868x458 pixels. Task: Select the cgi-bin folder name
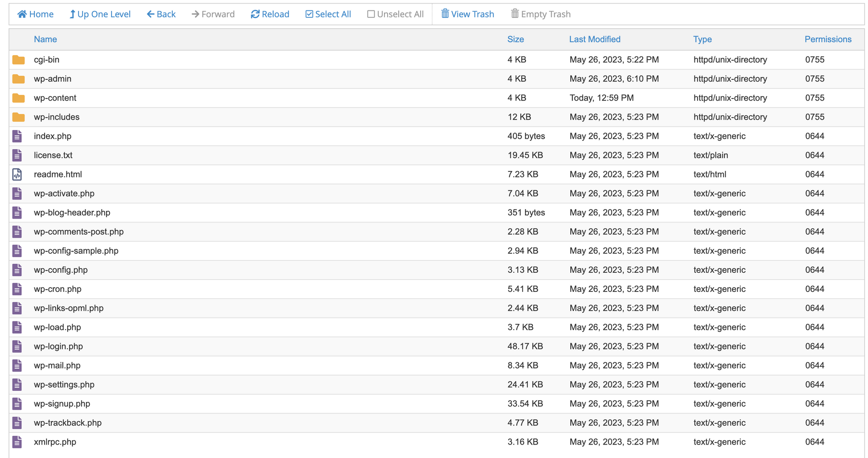pyautogui.click(x=46, y=60)
